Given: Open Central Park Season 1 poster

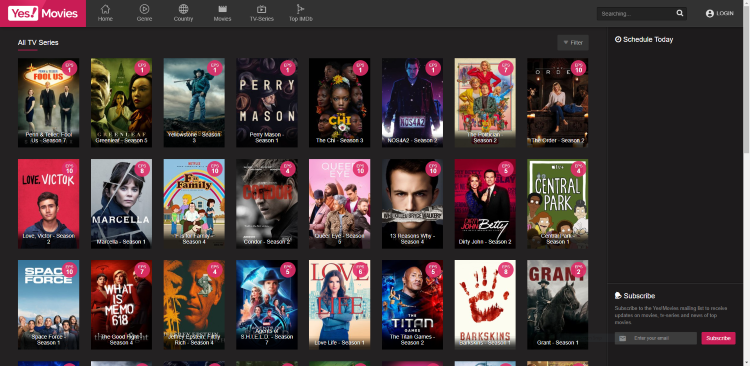Looking at the screenshot, I should pyautogui.click(x=558, y=204).
